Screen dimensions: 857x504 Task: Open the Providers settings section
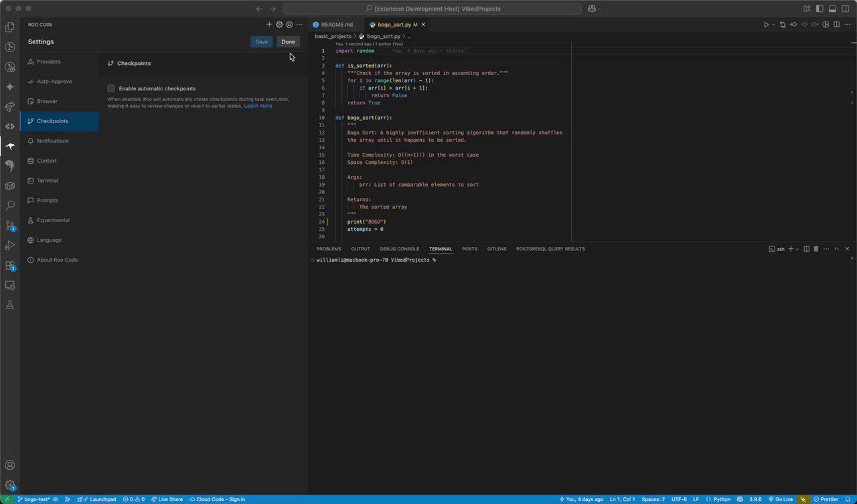(x=49, y=62)
